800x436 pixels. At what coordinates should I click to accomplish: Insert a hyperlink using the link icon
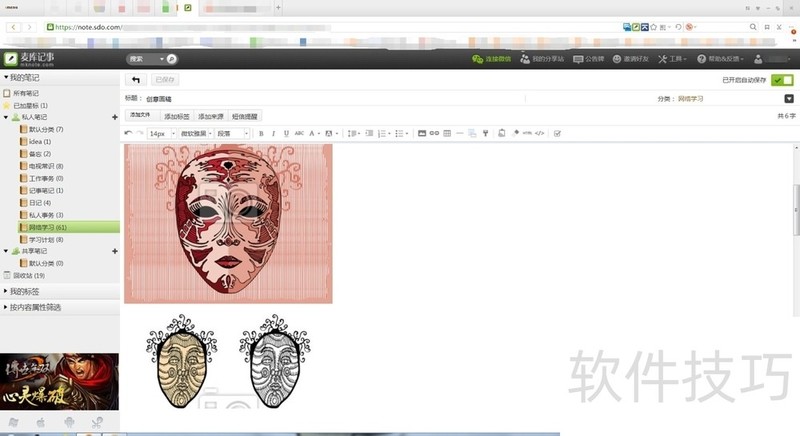pyautogui.click(x=434, y=133)
